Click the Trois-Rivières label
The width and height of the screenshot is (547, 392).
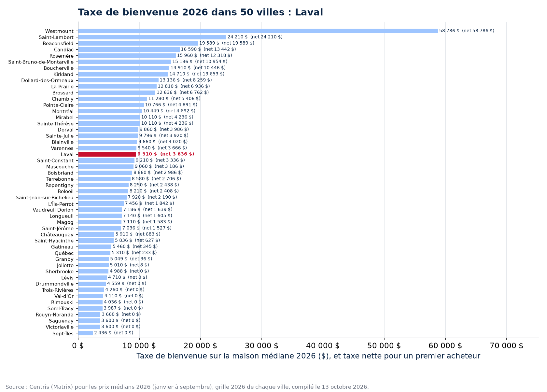[x=58, y=290]
